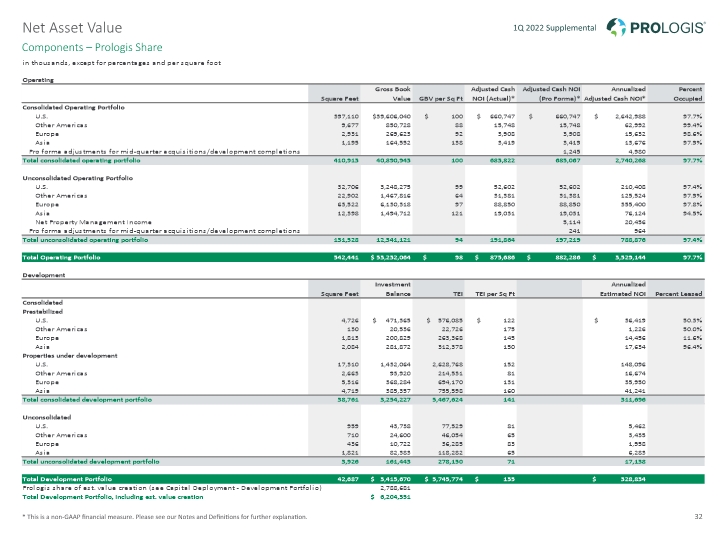The width and height of the screenshot is (720, 540).
Task: Click the 'Unconsolidated' development subheading
Action: pos(46,417)
